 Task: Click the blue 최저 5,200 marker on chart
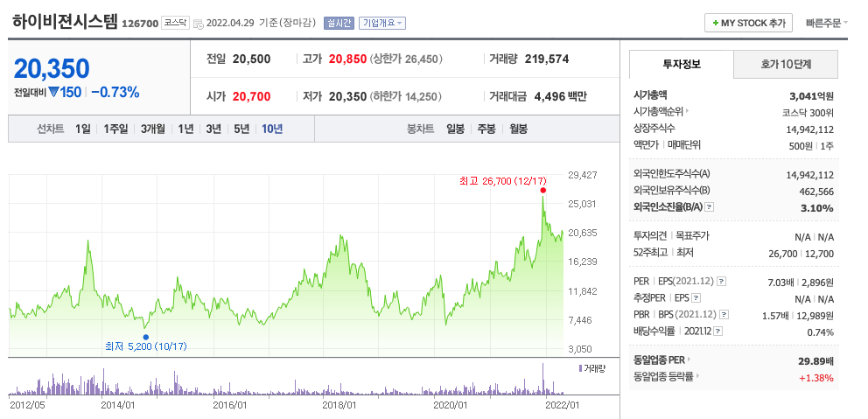(145, 337)
